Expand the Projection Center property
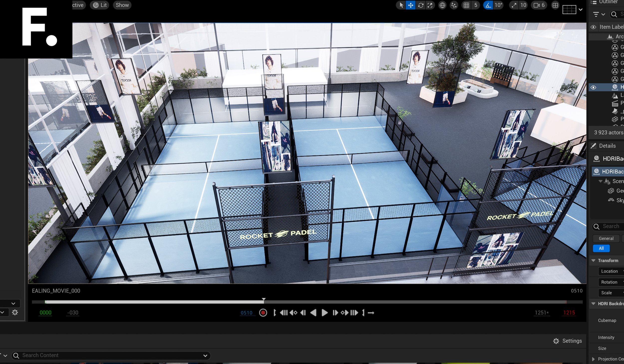The image size is (624, 364). [594, 359]
